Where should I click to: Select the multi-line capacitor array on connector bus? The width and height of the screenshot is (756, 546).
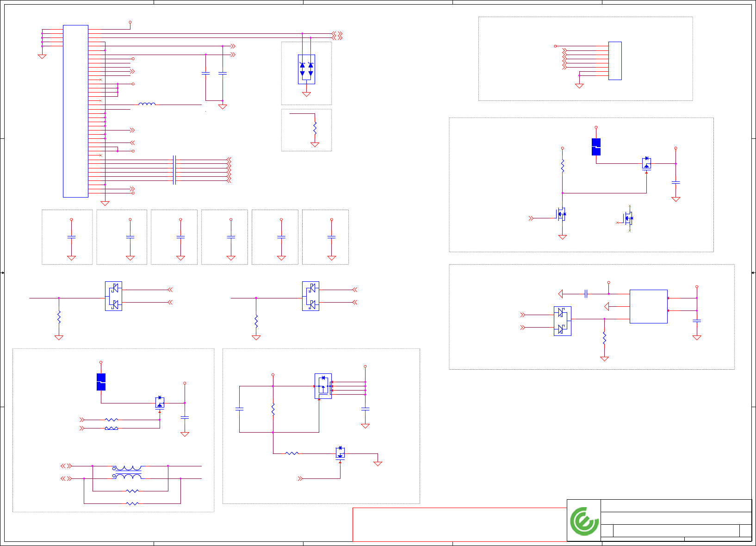(174, 170)
